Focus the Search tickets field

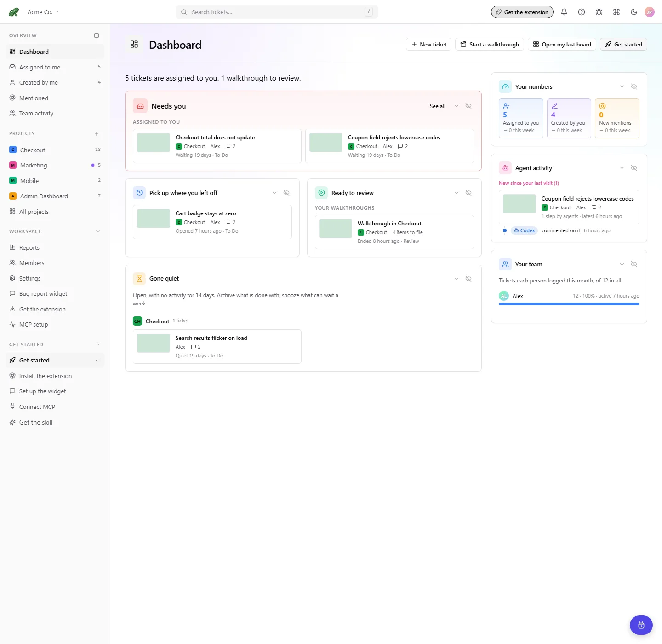point(277,12)
